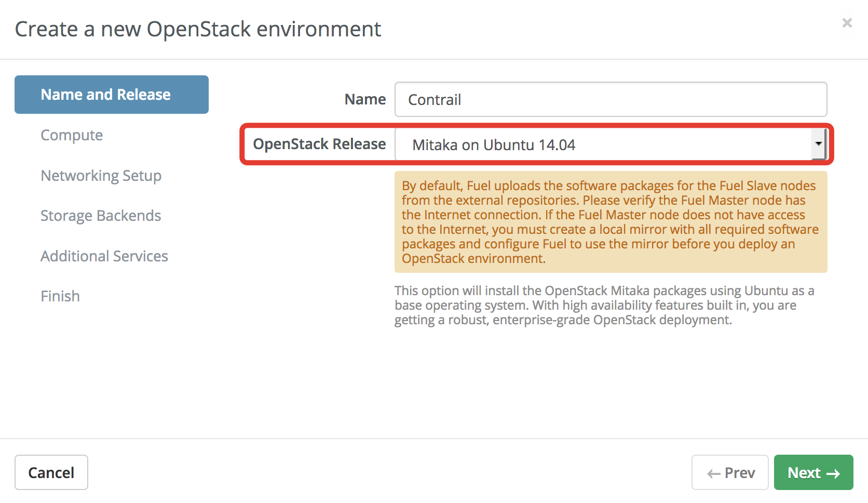Click the 'OpenStack Release' field label
Viewport: 868px width, 503px height.
[x=319, y=144]
